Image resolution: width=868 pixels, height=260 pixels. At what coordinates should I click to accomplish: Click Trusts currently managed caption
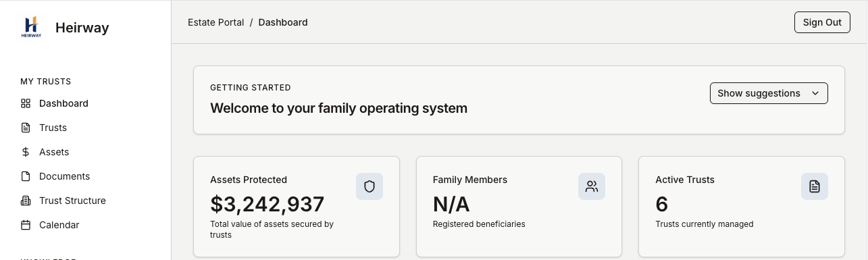[704, 224]
